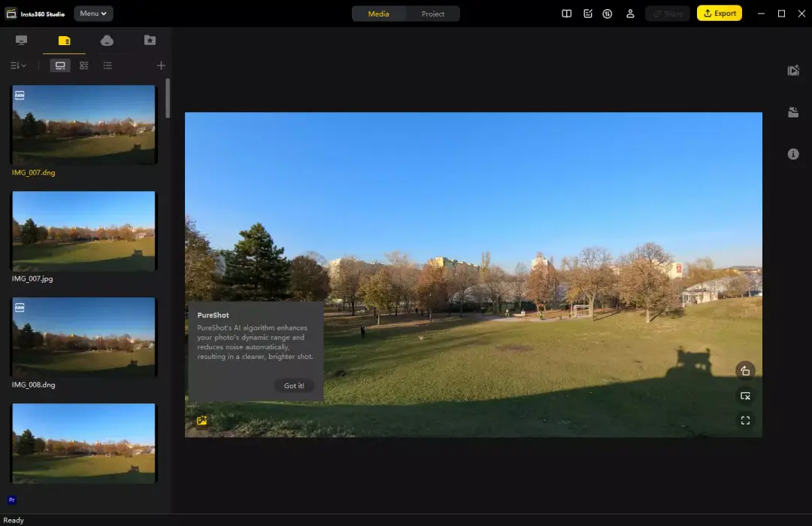
Task: Select the IMG_007.dng thumbnail
Action: point(83,125)
